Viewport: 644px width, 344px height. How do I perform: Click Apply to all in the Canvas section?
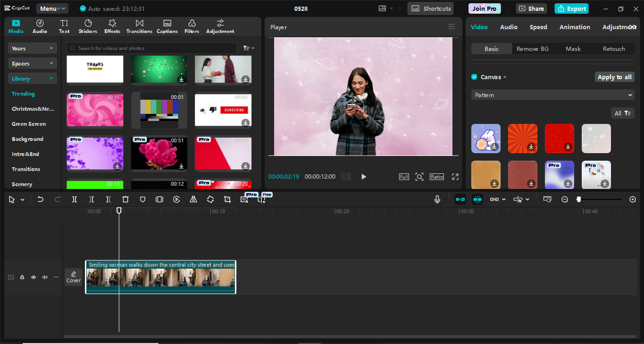click(614, 77)
